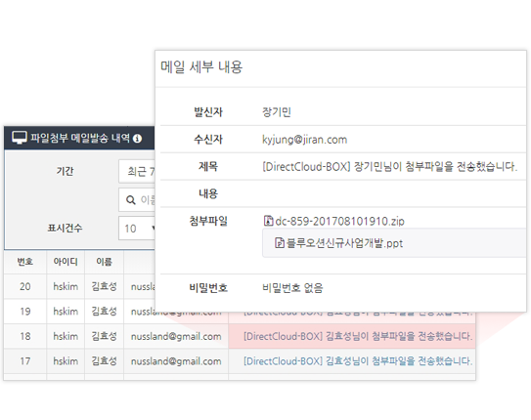This screenshot has height=420, width=531.
Task: Click sender name 장기민 in mail details
Action: (277, 112)
